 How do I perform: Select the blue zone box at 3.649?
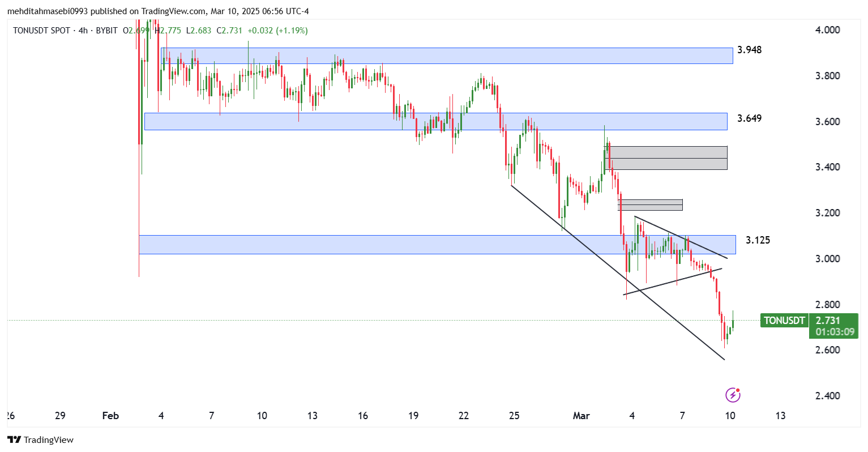[436, 121]
